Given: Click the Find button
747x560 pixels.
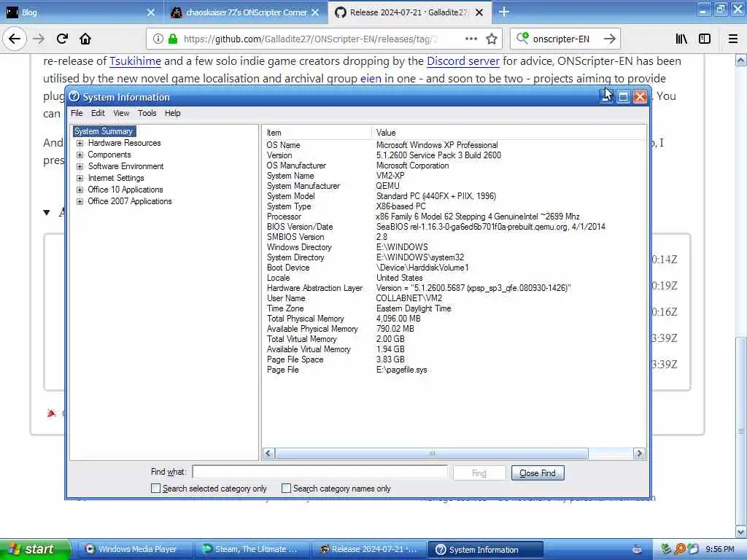Looking at the screenshot, I should pyautogui.click(x=479, y=472).
